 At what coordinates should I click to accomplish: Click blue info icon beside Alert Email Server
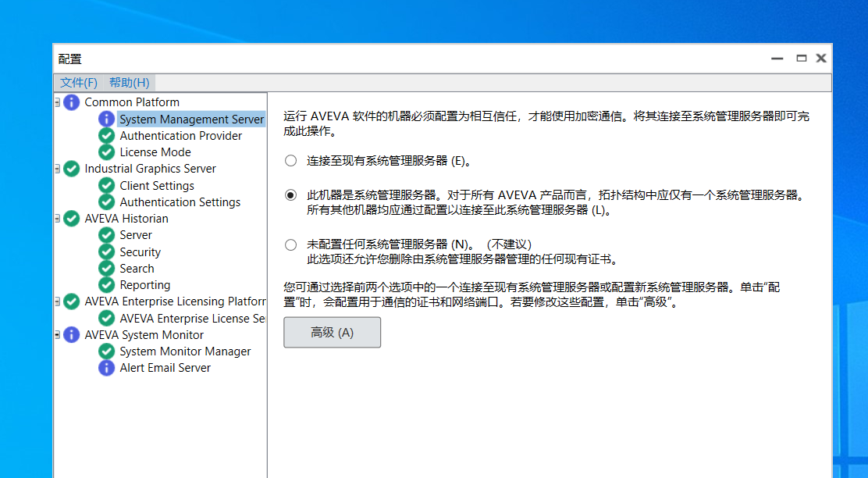(107, 368)
